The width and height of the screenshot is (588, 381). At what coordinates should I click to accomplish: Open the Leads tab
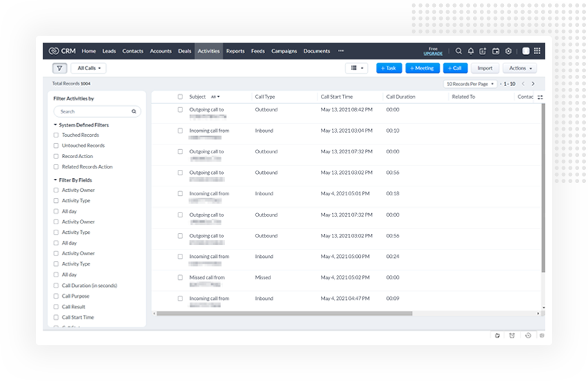[x=109, y=51]
